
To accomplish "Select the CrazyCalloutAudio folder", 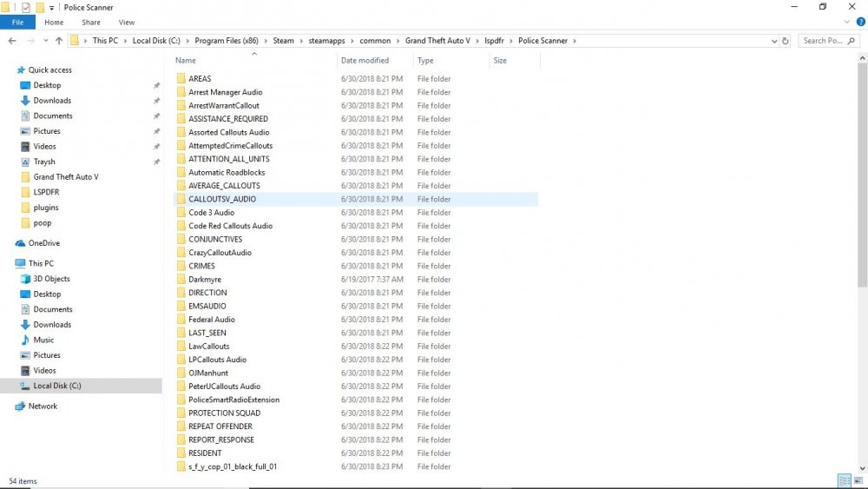I will tap(220, 253).
